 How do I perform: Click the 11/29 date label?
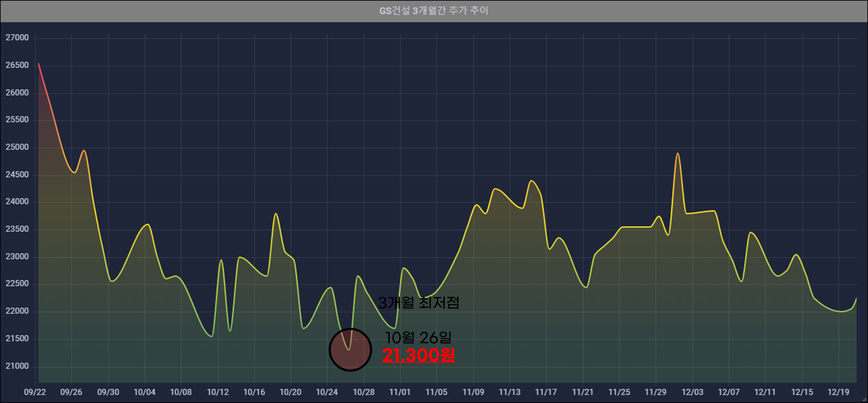tap(656, 392)
